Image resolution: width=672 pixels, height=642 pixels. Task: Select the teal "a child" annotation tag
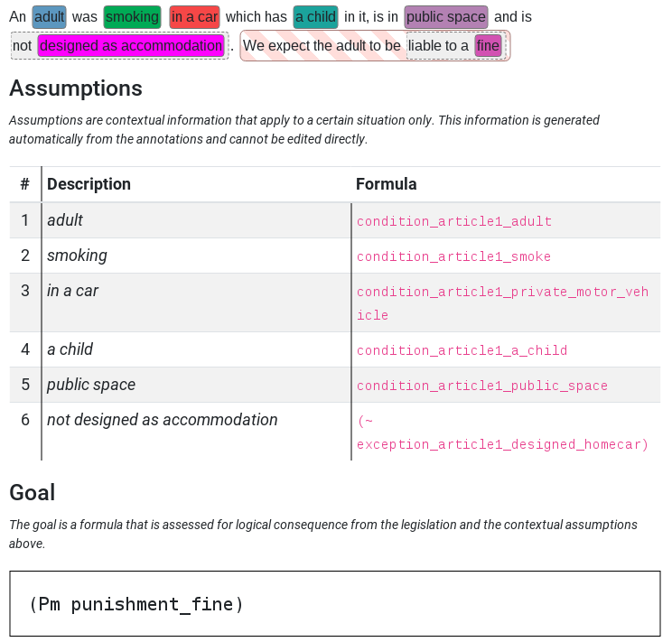click(315, 17)
